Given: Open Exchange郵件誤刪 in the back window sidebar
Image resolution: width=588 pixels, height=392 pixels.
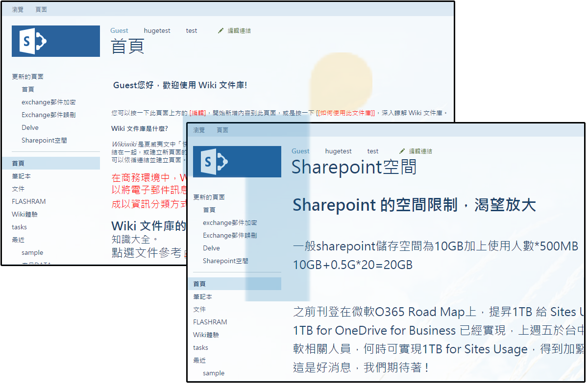Looking at the screenshot, I should coord(49,115).
